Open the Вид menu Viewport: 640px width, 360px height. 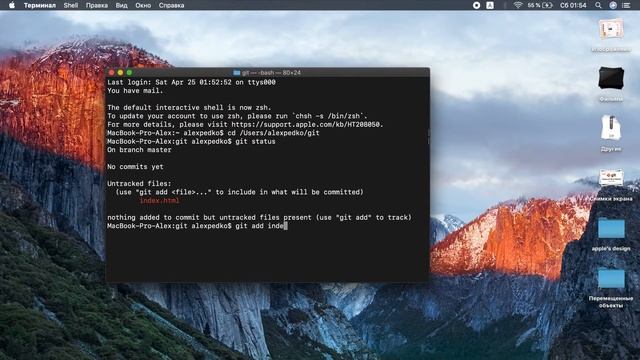pos(122,5)
